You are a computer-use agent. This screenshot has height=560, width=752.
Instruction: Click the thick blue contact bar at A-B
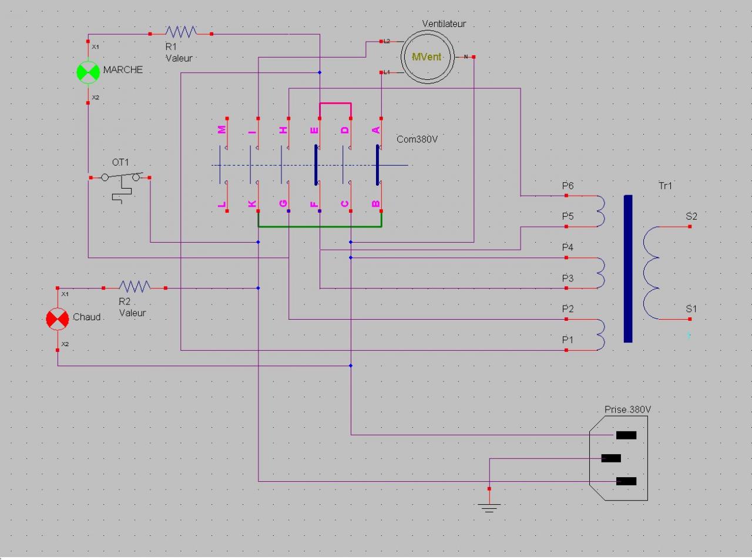(377, 165)
